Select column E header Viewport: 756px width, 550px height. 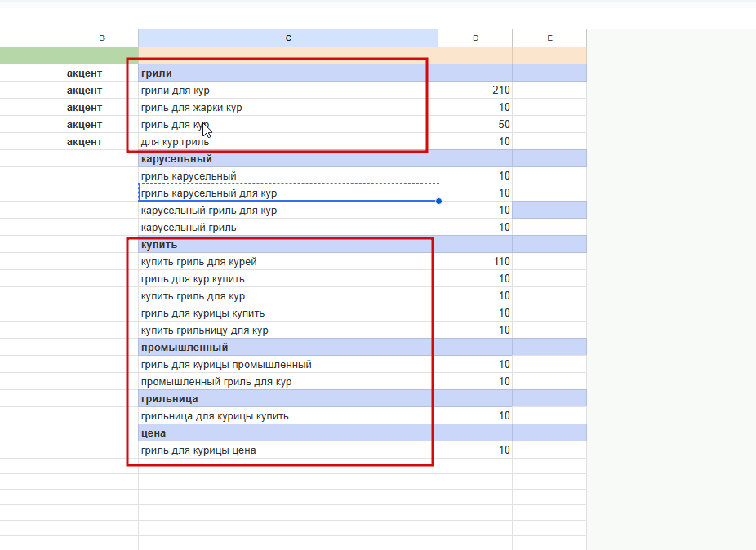[x=549, y=38]
